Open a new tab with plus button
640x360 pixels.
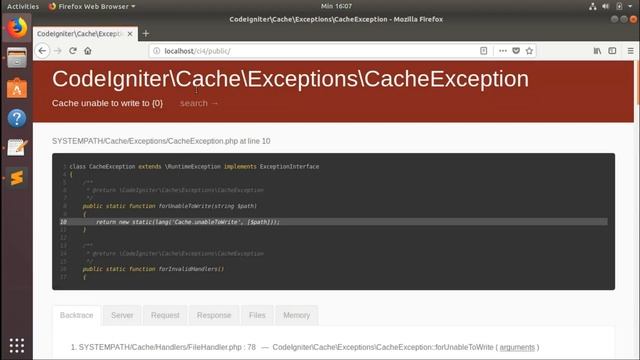[146, 34]
